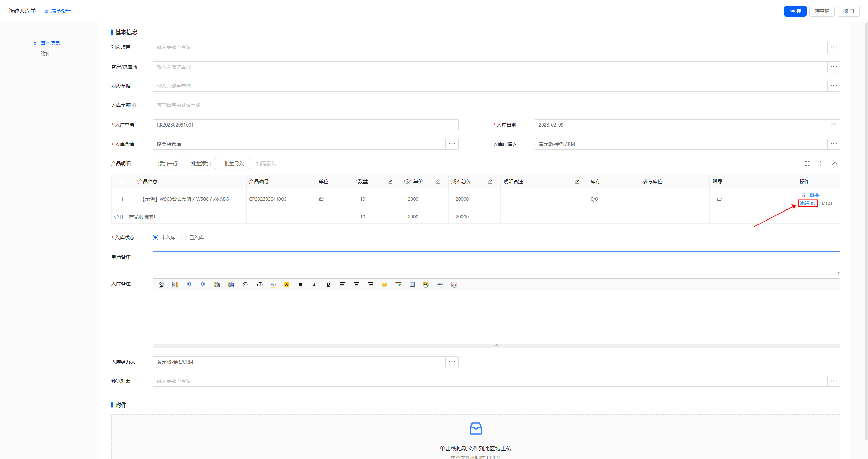Undo in the 入库备注 editor toolbar
868x459 pixels.
tap(189, 285)
